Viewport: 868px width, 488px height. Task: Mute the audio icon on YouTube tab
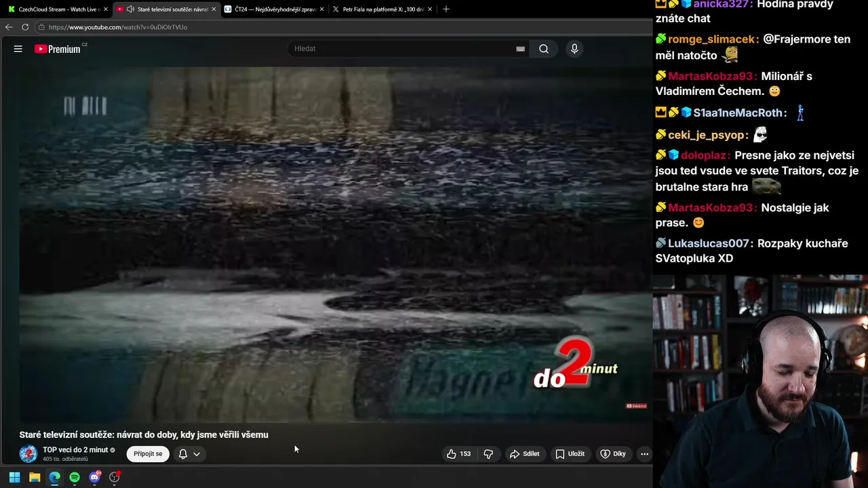tap(130, 9)
